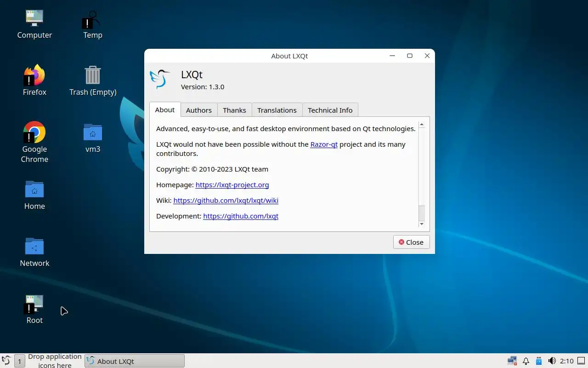Viewport: 588px width, 368px height.
Task: Minimize the About LXQt window
Action: (392, 56)
